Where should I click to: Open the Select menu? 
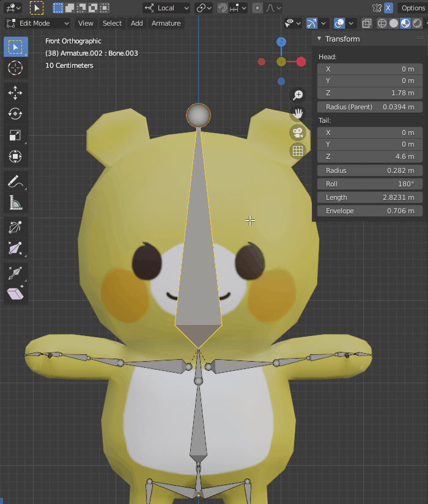pos(112,23)
